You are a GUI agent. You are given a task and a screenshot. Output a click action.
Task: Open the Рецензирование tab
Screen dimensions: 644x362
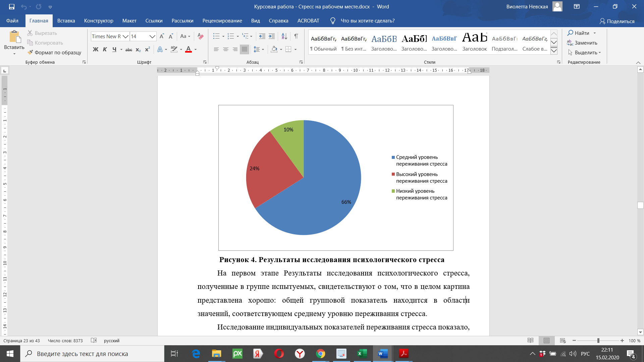222,21
